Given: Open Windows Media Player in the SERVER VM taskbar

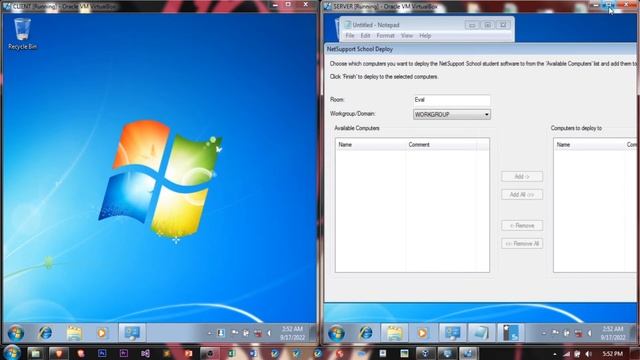Looking at the screenshot, I should 422,333.
